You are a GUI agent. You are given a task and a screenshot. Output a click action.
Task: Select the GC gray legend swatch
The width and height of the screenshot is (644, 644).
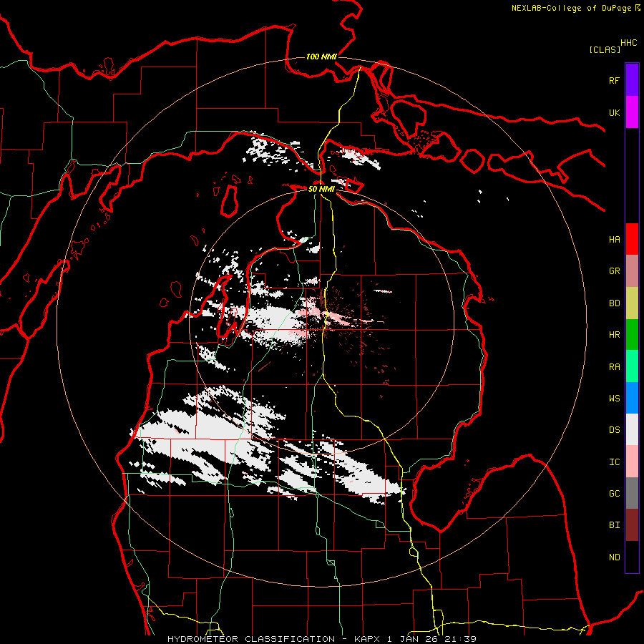pyautogui.click(x=632, y=493)
